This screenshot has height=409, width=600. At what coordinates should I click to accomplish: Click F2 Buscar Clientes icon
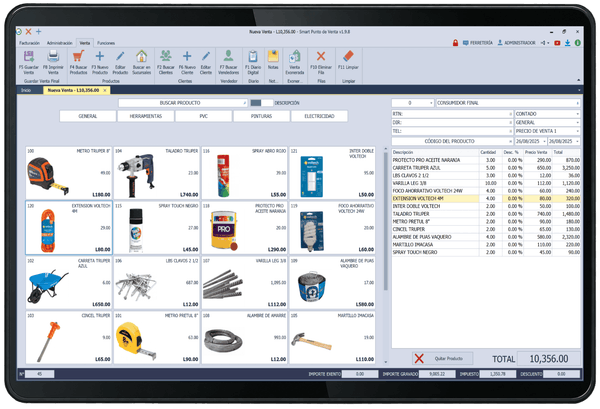pyautogui.click(x=166, y=56)
